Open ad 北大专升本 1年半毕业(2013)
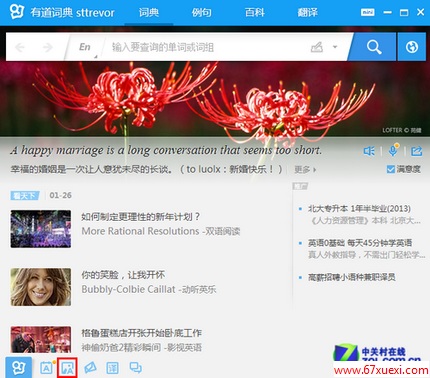The height and width of the screenshot is (378, 430). click(359, 209)
